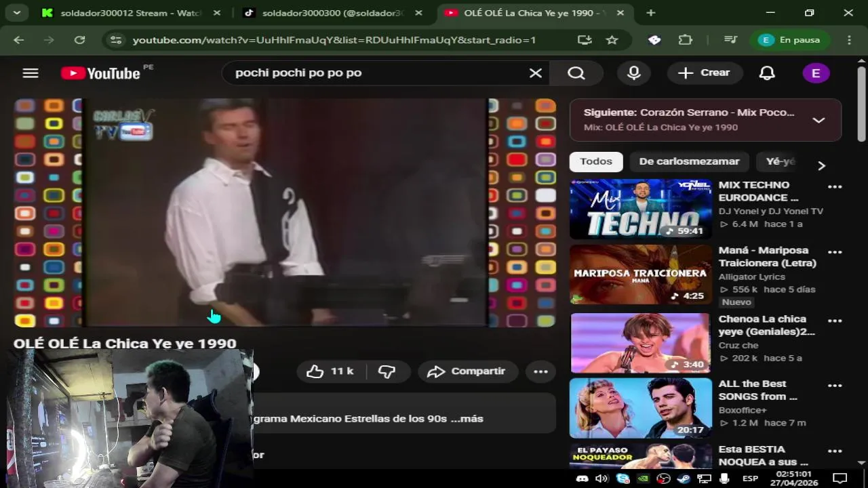Open Chenoa La chica yeye thumbnail
Screen dimensions: 868x488
(x=640, y=342)
